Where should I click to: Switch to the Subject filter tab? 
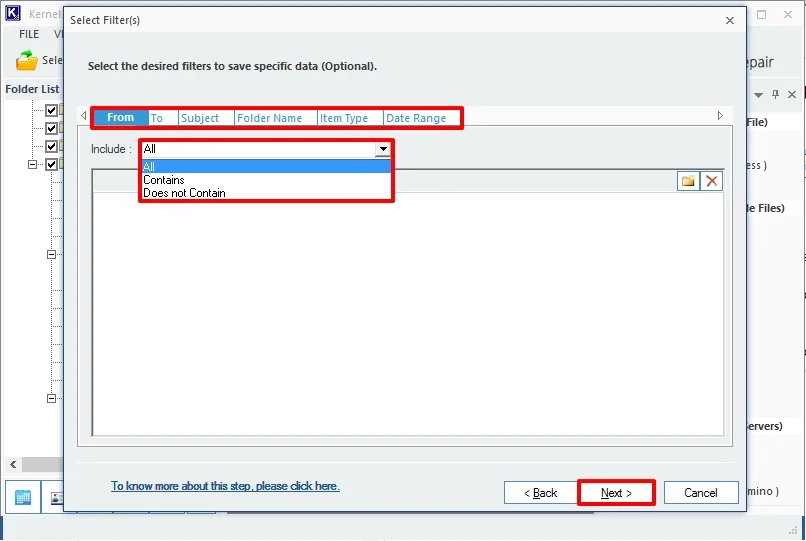pos(200,118)
